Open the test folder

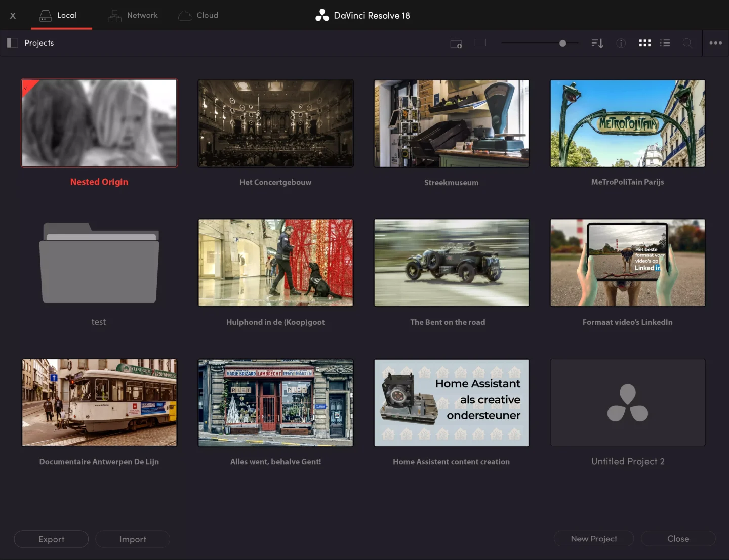(99, 263)
